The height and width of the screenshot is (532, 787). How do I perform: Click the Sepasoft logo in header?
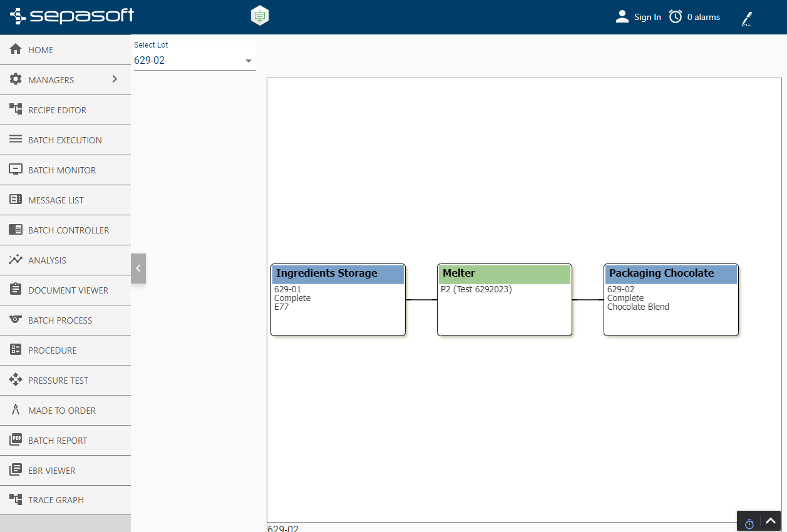(x=72, y=16)
